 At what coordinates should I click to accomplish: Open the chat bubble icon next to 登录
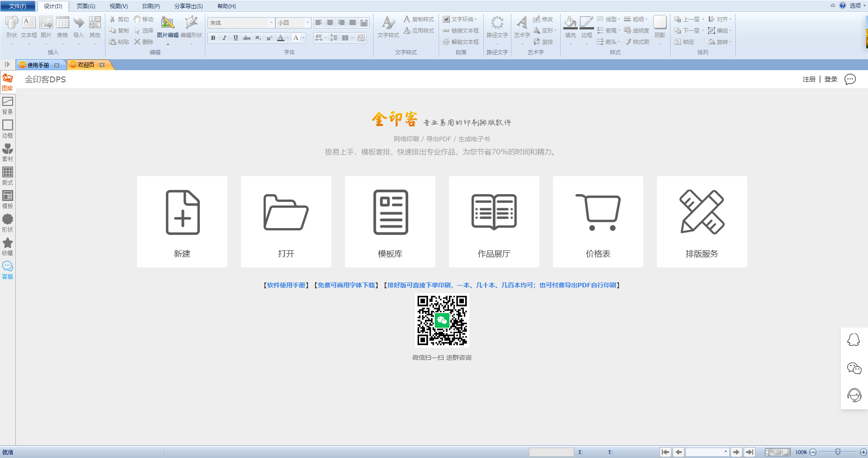point(850,79)
